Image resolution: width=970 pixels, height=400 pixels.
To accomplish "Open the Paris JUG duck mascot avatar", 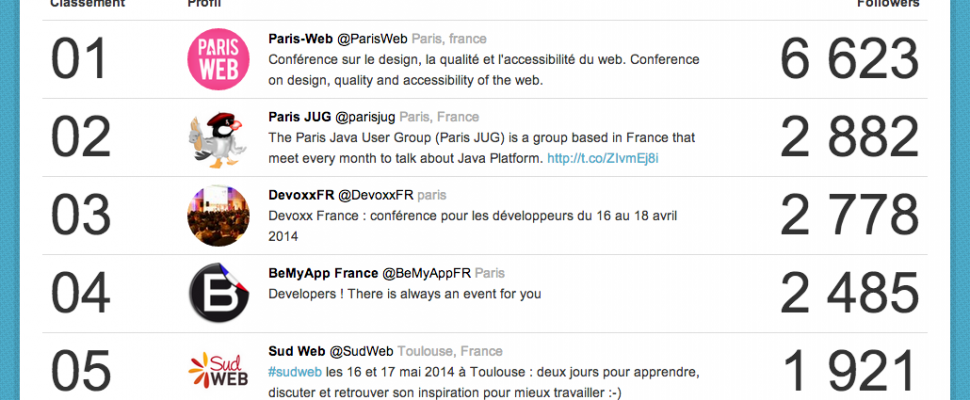I will [218, 138].
